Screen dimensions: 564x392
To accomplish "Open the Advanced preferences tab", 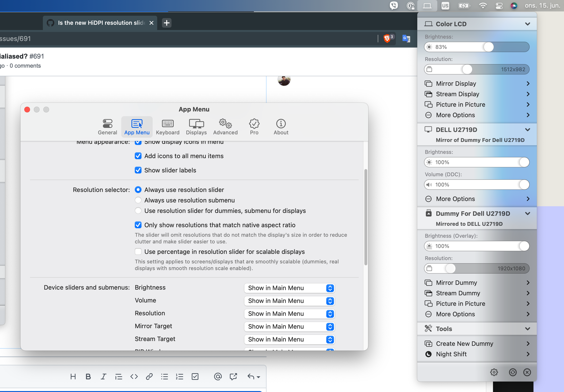I will point(225,127).
